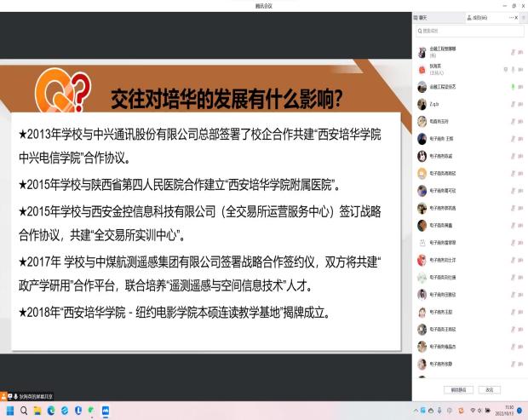Click the green microphone icon of 金融工程梁佳艺
The height and width of the screenshot is (420, 528).
click(514, 87)
